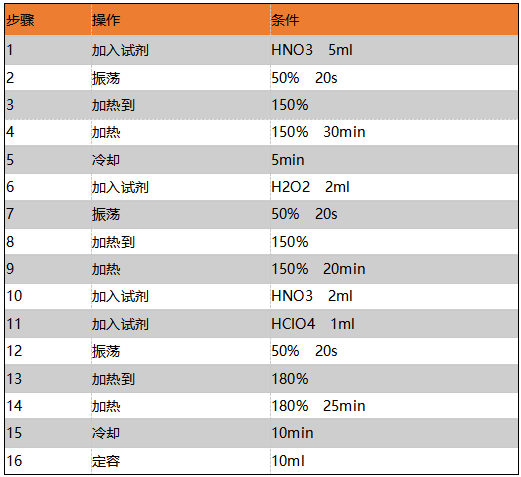Screen dimensions: 521x477
Task: Select the HNO3 2ml cell in step 10
Action: pyautogui.click(x=394, y=296)
